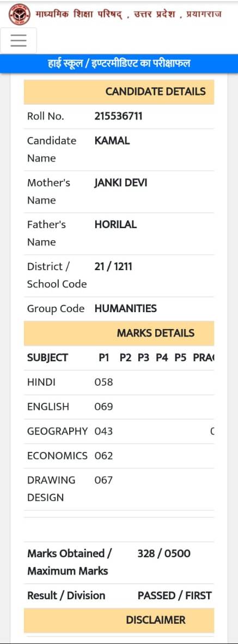238x644 pixels.
Task: Click total marks 328 / 0500
Action: (164, 553)
